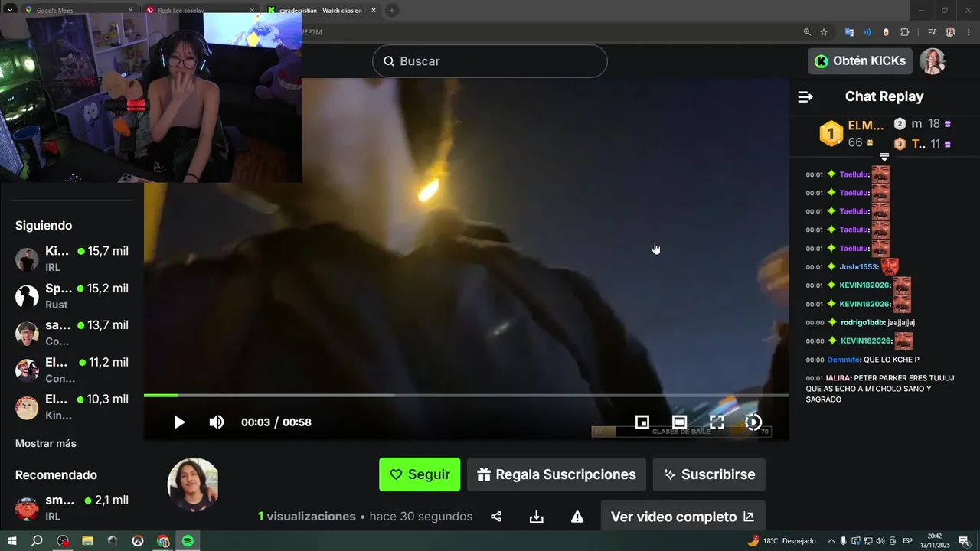980x551 pixels.
Task: Click the followed channel with 15,7 mil IRL
Action: [x=73, y=259]
